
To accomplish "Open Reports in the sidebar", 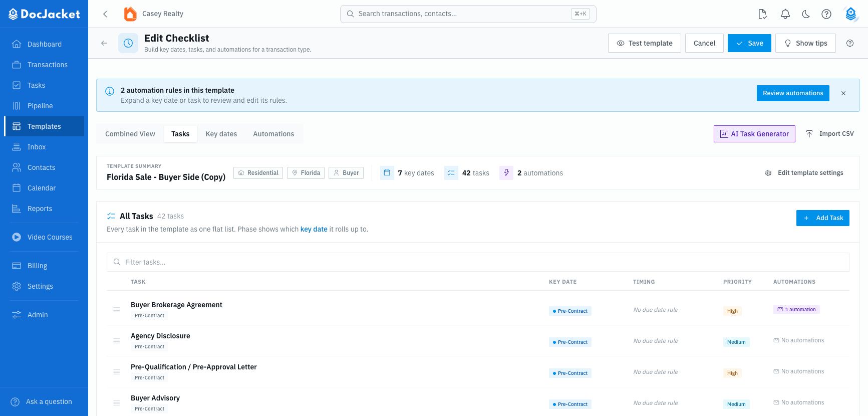I will click(44, 209).
